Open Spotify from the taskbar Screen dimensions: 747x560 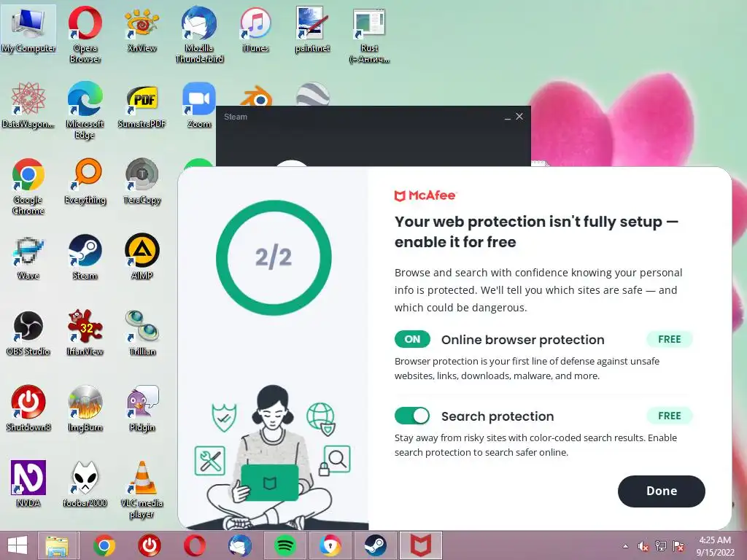tap(285, 545)
